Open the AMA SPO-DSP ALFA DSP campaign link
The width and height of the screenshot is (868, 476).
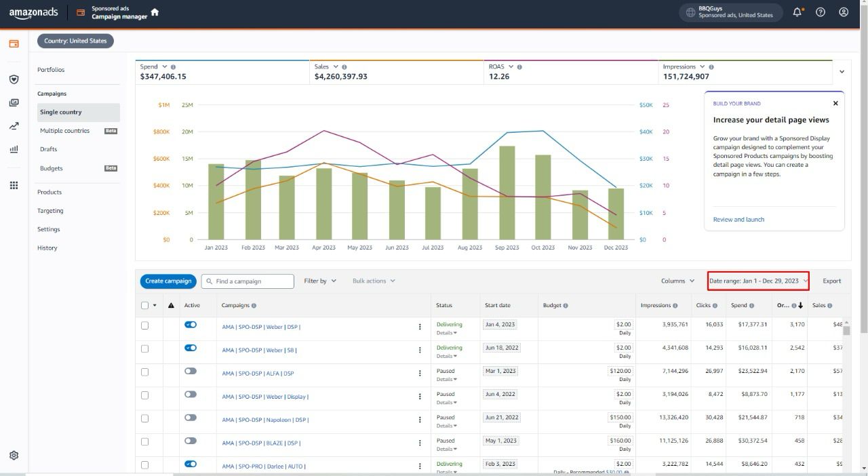pos(258,374)
